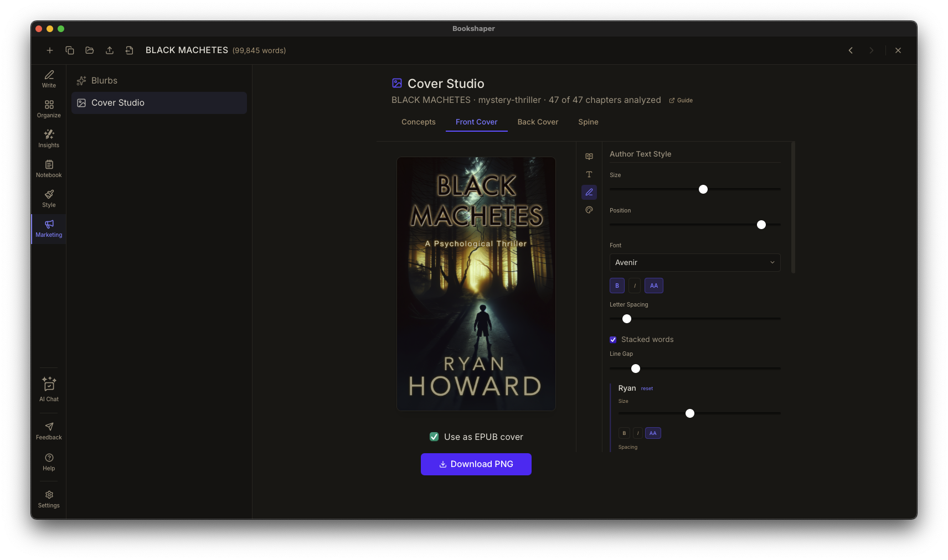The image size is (948, 560).
Task: Disable the Stacked words option
Action: [x=613, y=339]
